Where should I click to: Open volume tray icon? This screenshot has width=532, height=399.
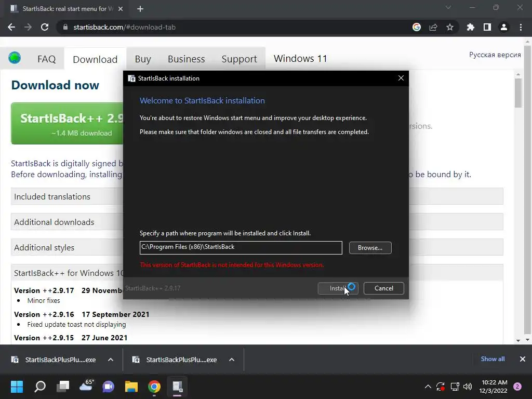468,387
